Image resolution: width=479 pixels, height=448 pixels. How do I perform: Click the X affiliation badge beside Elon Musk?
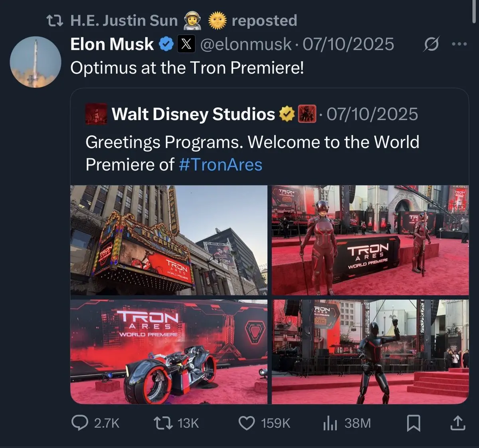(186, 44)
